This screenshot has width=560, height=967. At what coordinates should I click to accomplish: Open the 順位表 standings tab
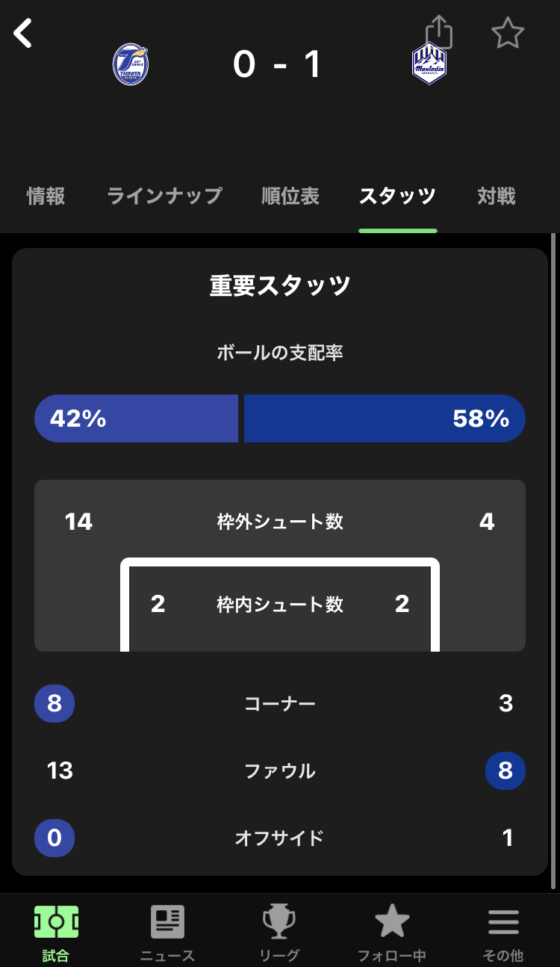click(x=290, y=197)
